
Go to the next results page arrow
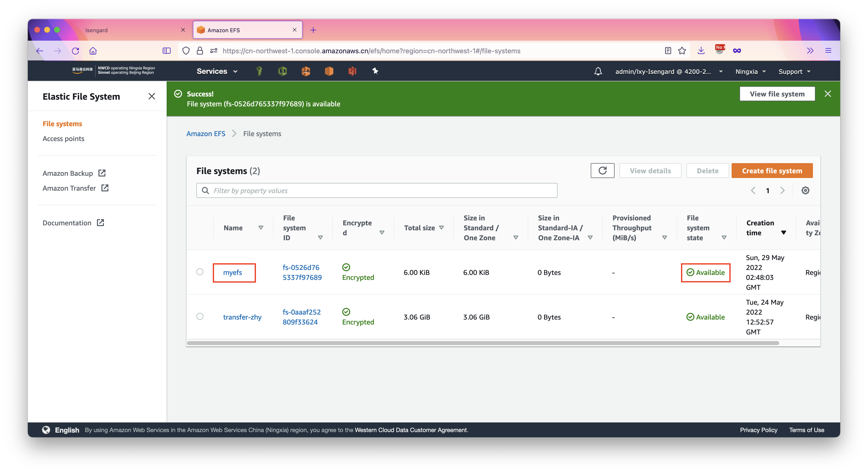pos(782,191)
